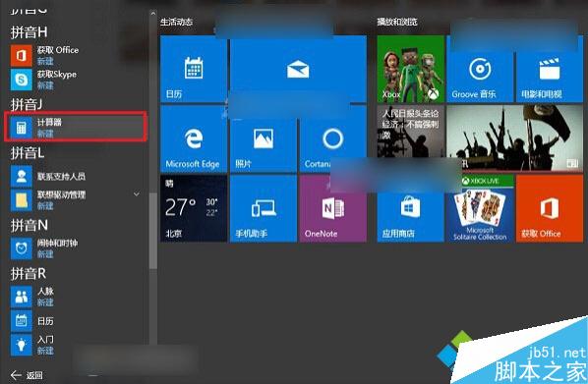588x384 pixels.
Task: Open 联系支持人员 Contact Support app
Action: [77, 176]
